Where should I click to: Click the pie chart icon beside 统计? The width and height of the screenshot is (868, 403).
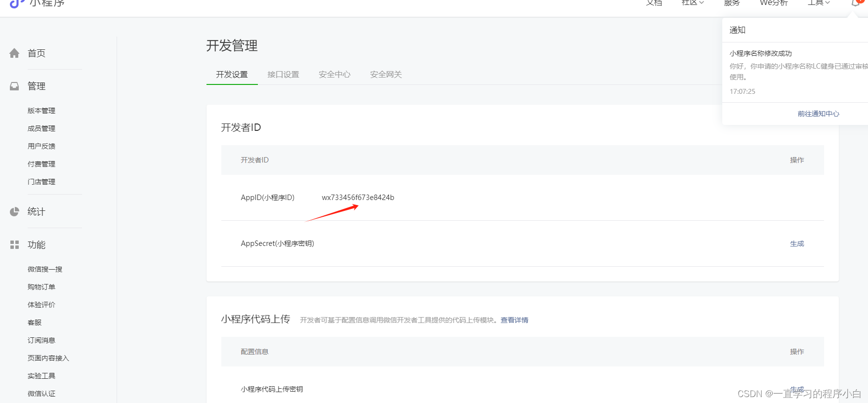coord(14,212)
